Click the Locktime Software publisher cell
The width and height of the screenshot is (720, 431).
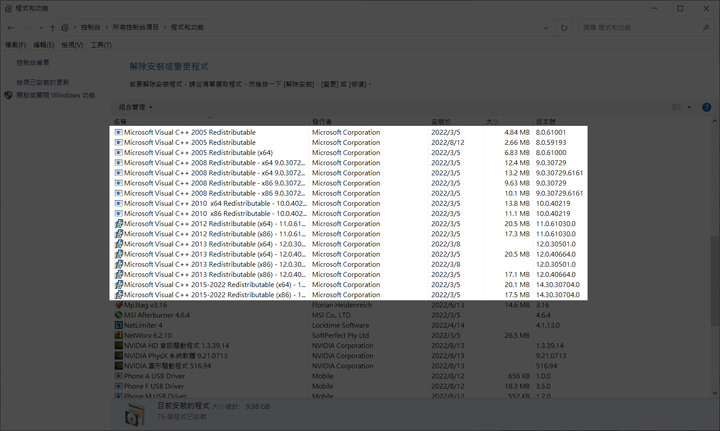[x=340, y=325]
